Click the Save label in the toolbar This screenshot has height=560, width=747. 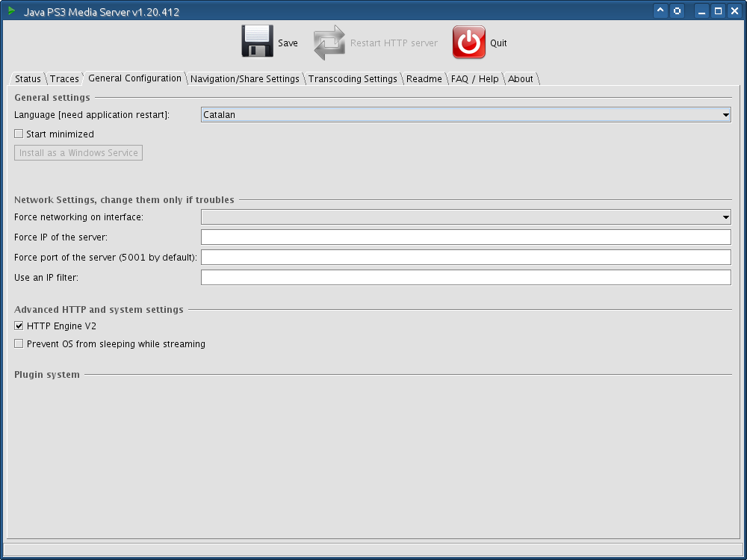[x=288, y=43]
